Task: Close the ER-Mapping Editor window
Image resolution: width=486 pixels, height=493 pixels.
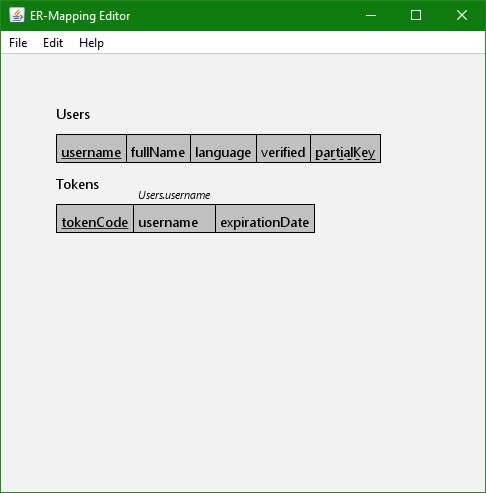Action: coord(462,15)
